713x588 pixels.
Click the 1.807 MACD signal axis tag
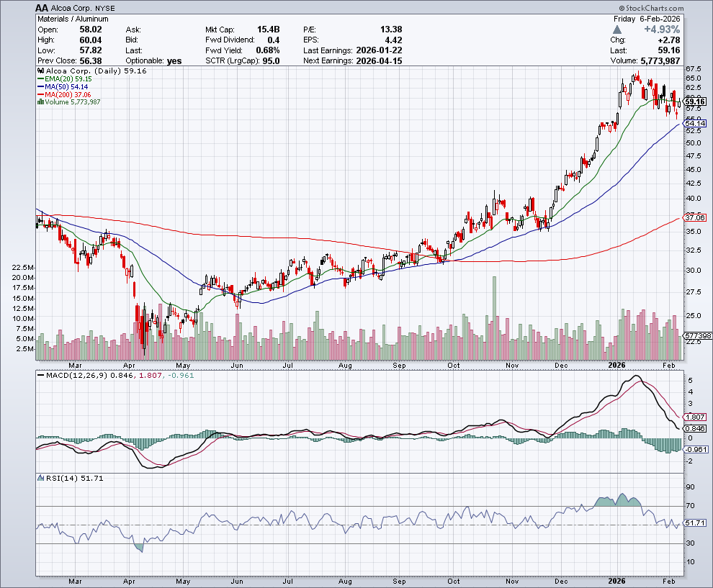tap(695, 417)
